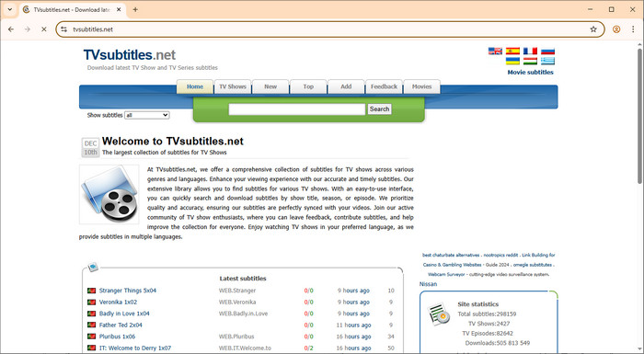This screenshot has height=354, width=644.
Task: Select the Spanish flag language
Action: (x=512, y=51)
